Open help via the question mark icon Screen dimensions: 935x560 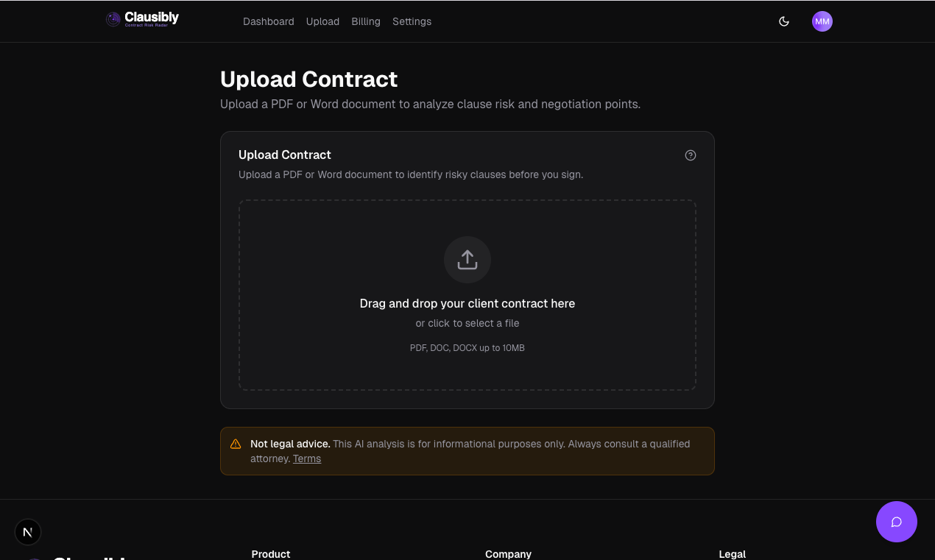pyautogui.click(x=690, y=155)
